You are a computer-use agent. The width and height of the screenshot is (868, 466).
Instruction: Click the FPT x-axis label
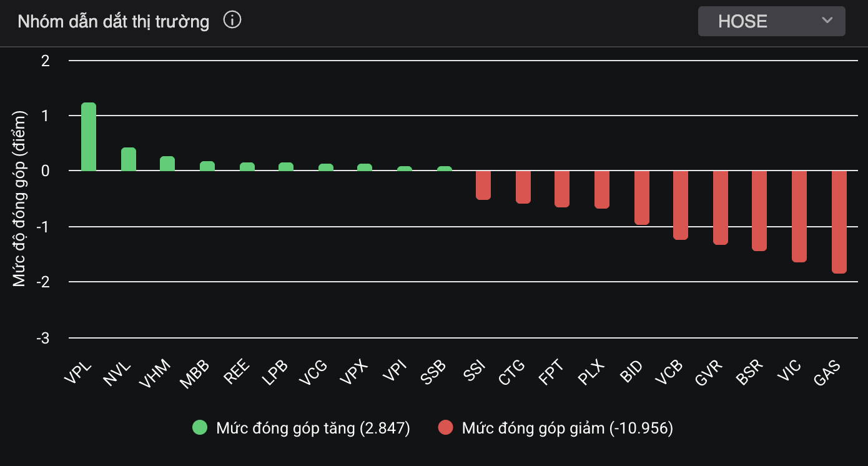click(x=551, y=374)
